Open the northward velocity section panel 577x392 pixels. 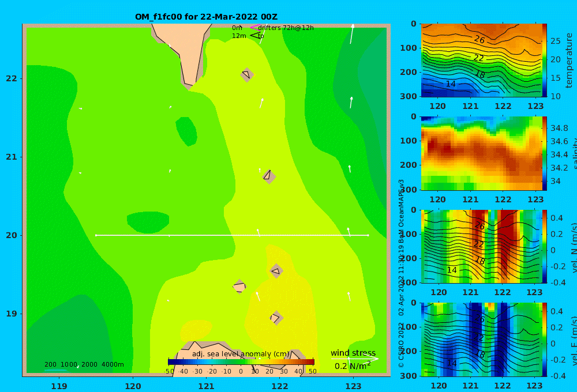click(481, 246)
